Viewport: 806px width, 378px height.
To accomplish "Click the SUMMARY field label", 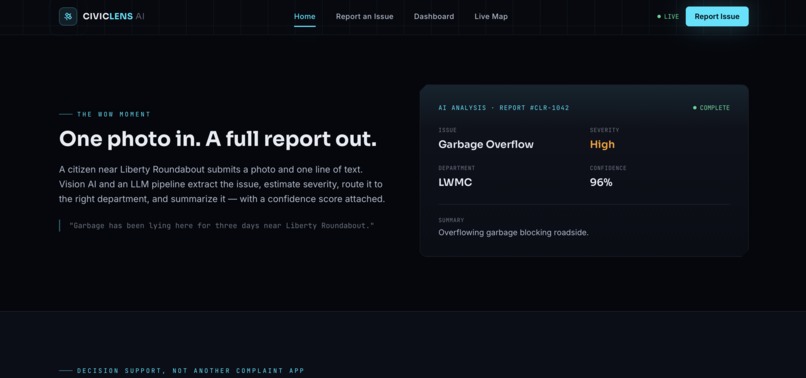I will click(451, 220).
